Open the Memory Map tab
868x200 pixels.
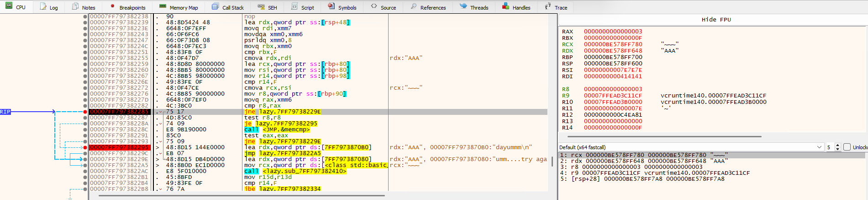(179, 7)
